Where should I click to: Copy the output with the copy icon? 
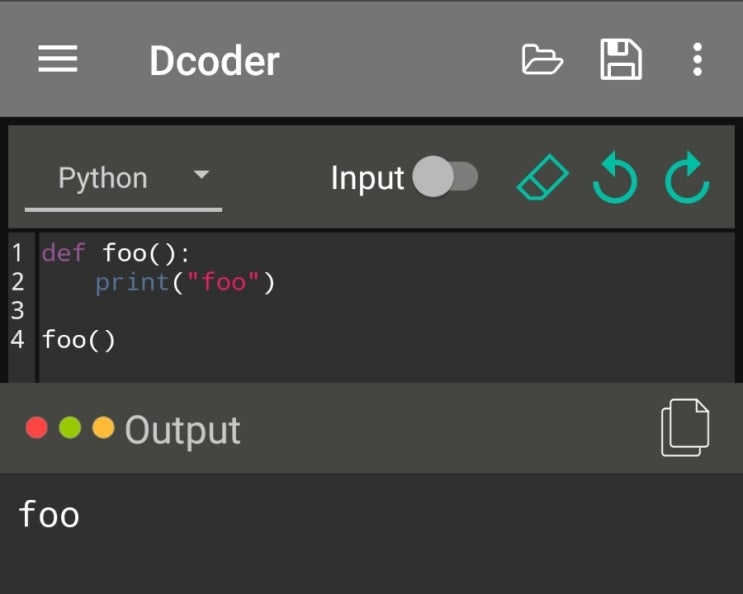[685, 428]
